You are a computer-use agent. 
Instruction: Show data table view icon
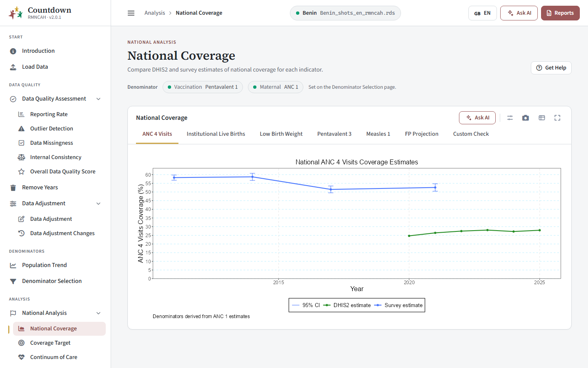coord(542,118)
